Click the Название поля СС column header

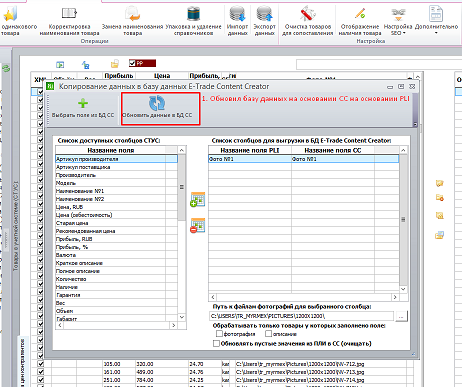click(x=333, y=150)
